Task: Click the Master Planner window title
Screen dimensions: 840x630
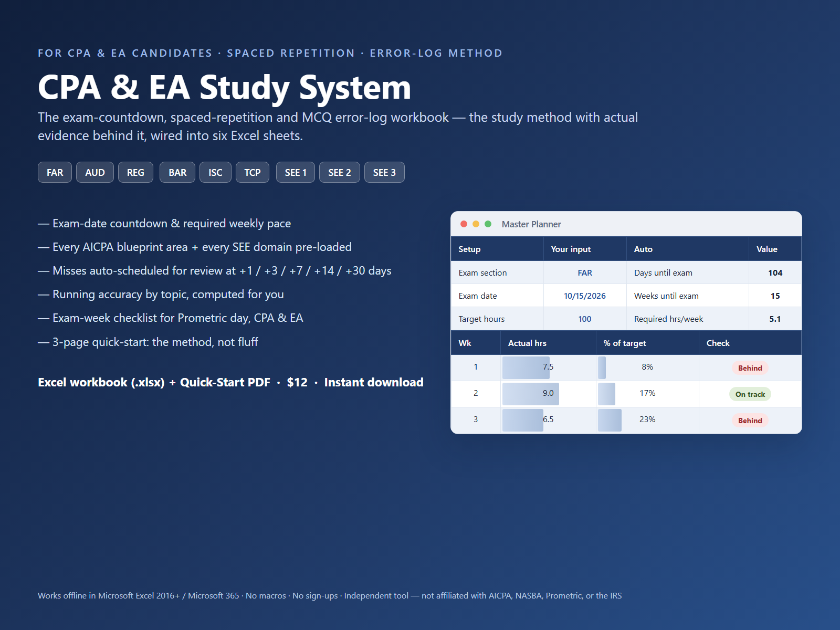Action: 531,224
